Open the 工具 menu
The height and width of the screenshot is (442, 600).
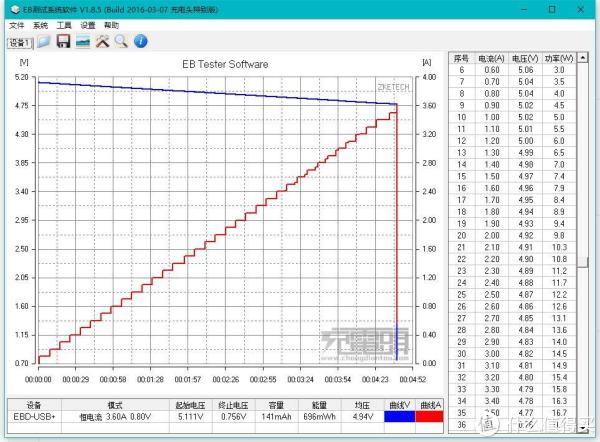click(64, 25)
